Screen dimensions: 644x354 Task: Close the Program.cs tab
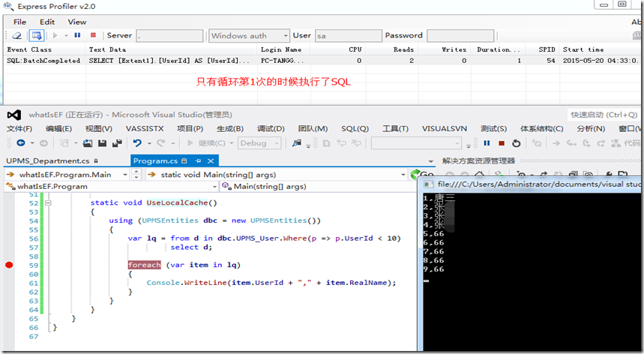211,161
